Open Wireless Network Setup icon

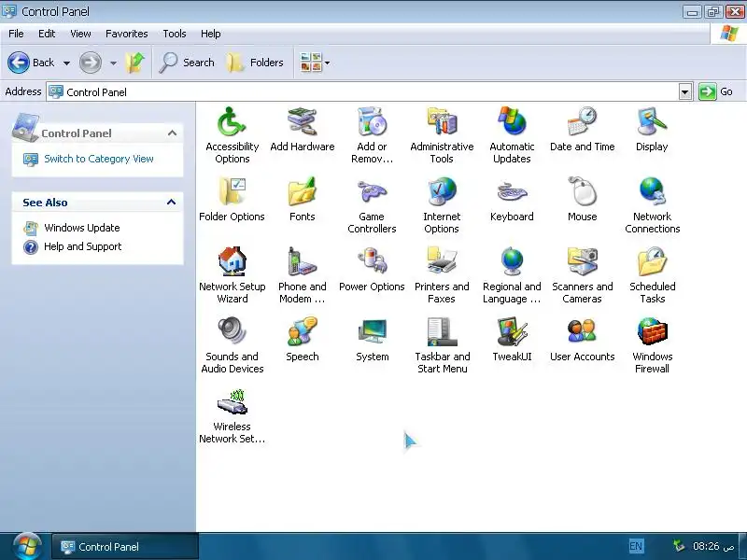coord(232,414)
